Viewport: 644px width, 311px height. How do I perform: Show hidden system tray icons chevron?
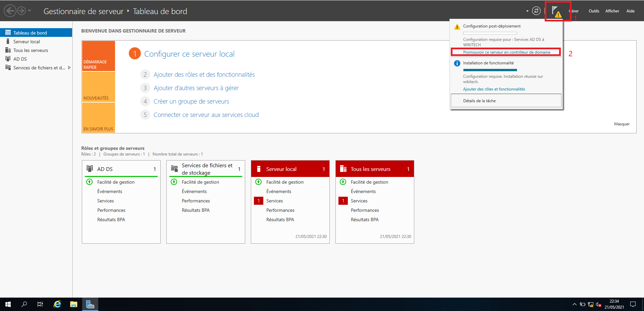(x=574, y=304)
